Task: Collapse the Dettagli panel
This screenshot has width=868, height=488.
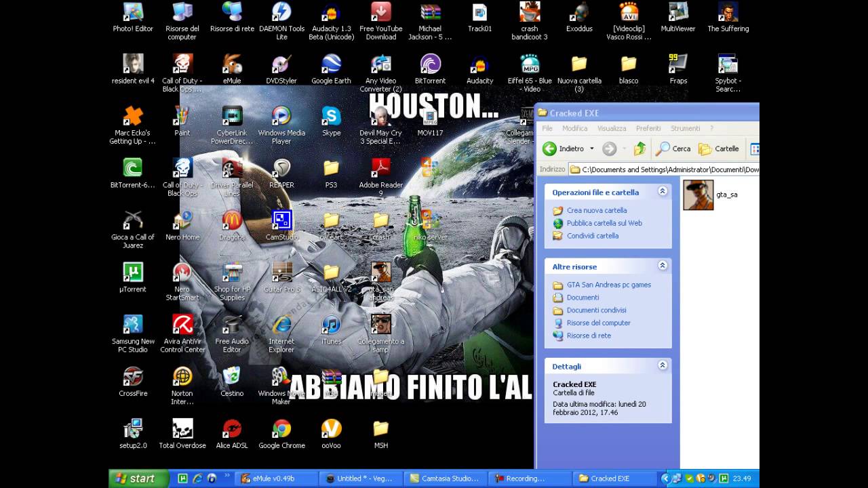Action: tap(663, 365)
